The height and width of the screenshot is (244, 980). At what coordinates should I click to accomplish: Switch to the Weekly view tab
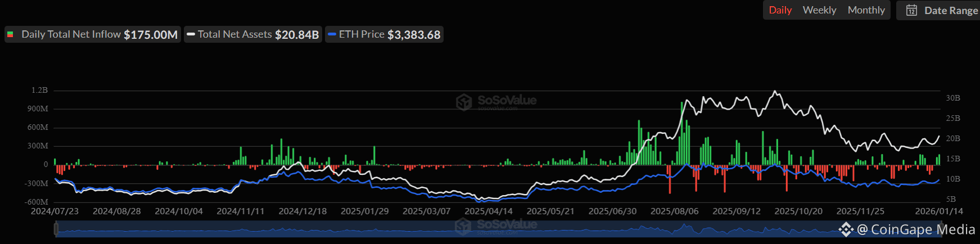[x=819, y=10]
